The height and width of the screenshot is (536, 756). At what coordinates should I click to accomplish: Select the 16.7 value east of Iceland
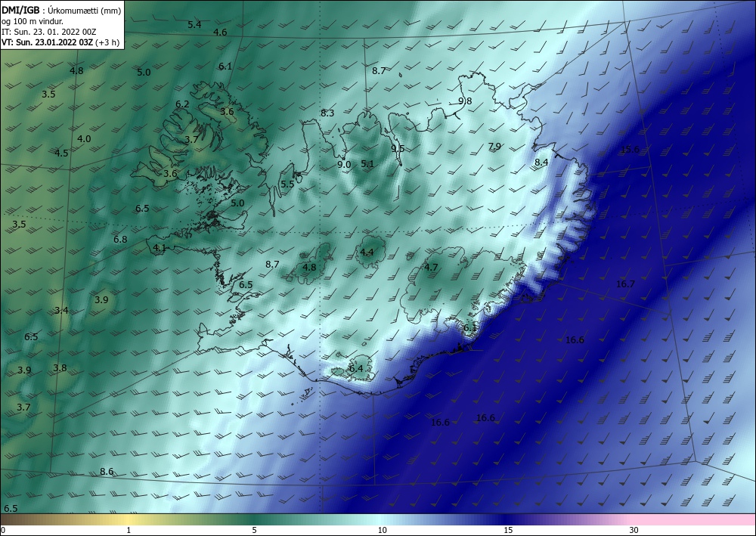click(626, 284)
